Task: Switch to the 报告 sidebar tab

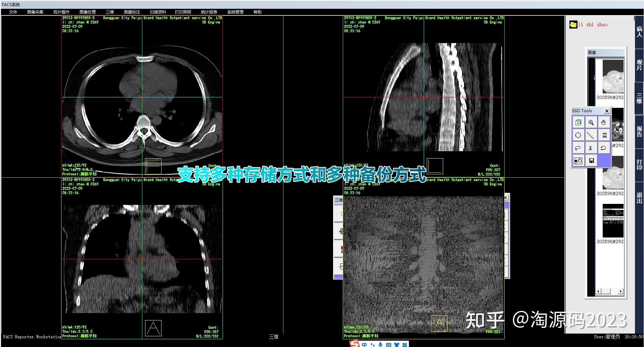Action: pos(639,132)
